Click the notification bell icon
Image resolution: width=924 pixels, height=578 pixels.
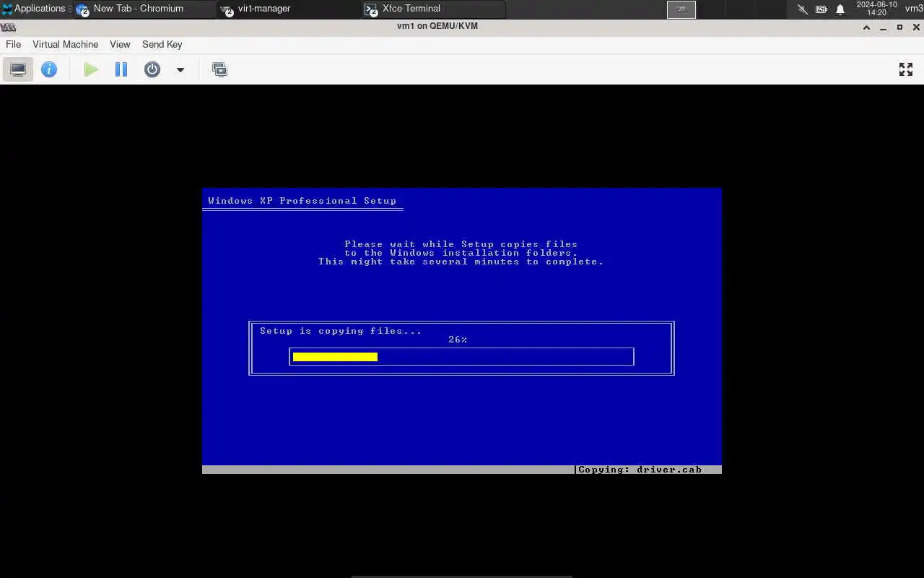click(840, 9)
